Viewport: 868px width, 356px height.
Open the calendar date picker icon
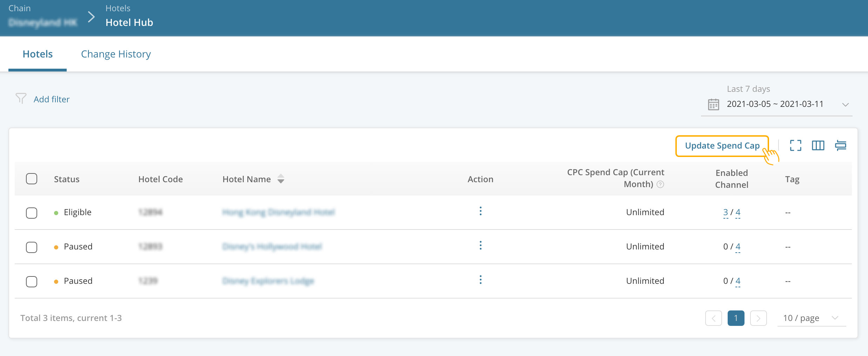tap(713, 104)
